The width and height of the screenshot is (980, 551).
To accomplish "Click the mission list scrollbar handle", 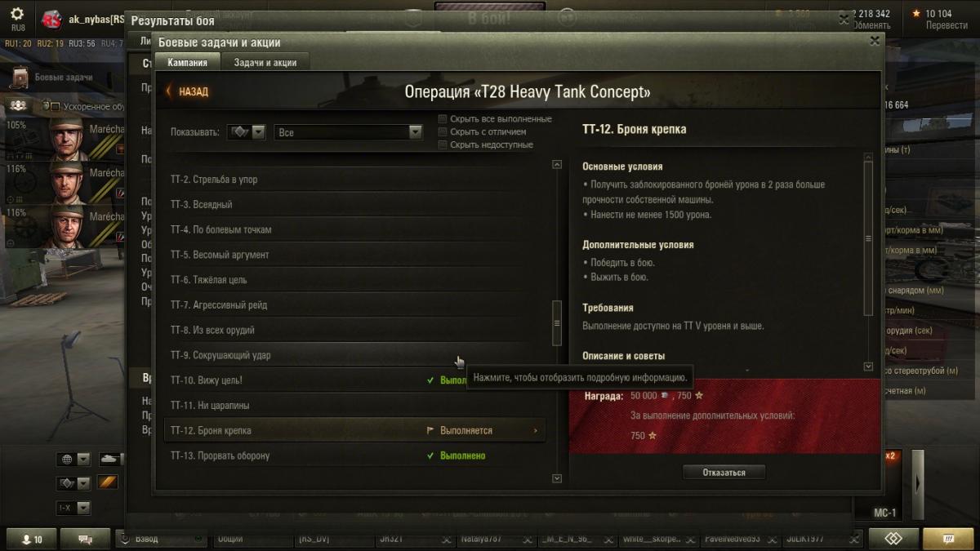I will pyautogui.click(x=557, y=322).
